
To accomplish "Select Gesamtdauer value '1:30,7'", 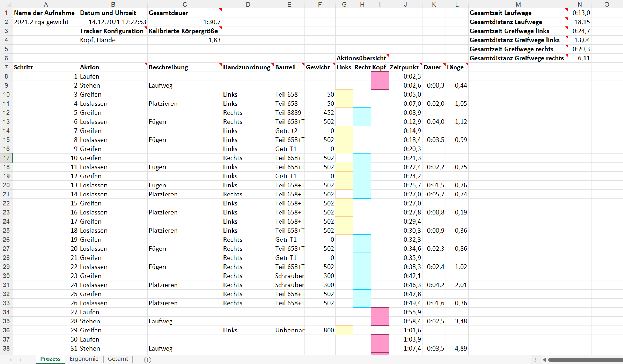I will pyautogui.click(x=185, y=22).
